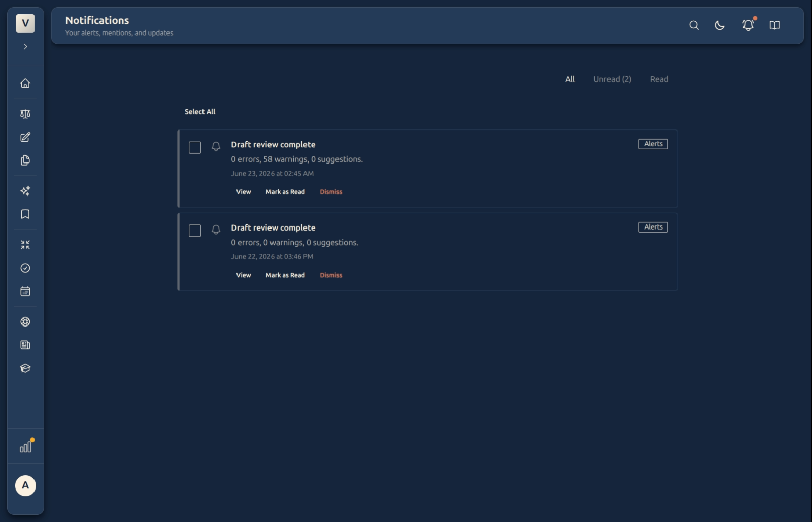Open the pencil edit icon in sidebar

(25, 137)
